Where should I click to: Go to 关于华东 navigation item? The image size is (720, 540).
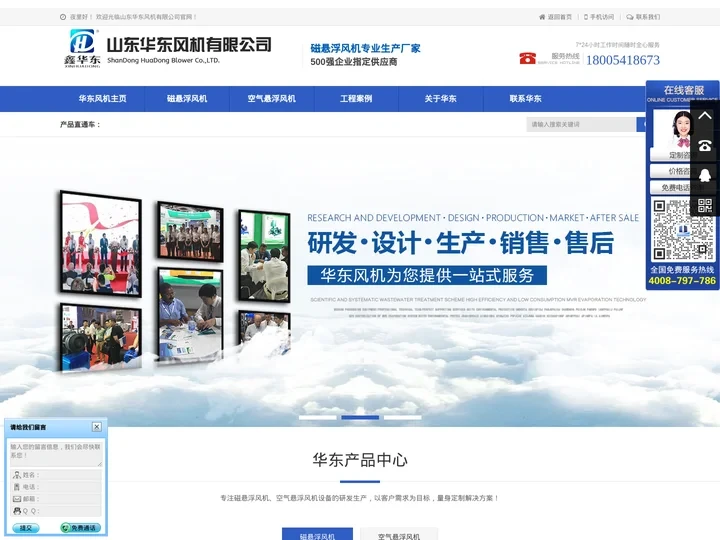[x=440, y=99]
